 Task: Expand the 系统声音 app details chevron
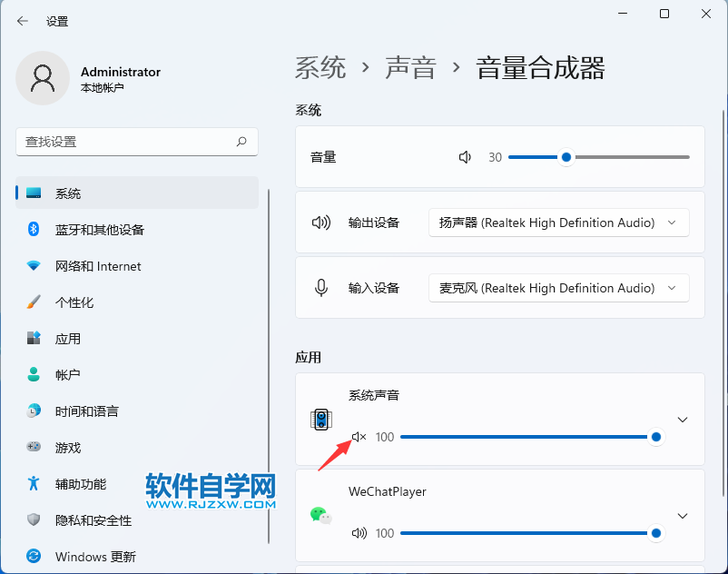(x=682, y=420)
